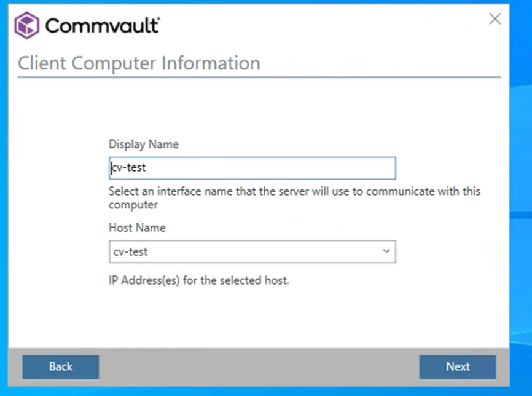532x396 pixels.
Task: Click the gray footer bar between the buttons
Action: pos(259,367)
